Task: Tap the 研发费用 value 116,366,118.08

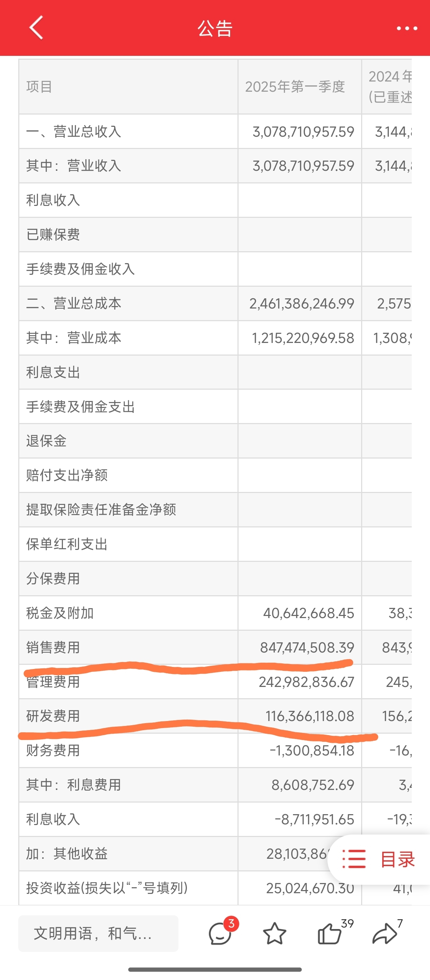Action: [x=310, y=716]
